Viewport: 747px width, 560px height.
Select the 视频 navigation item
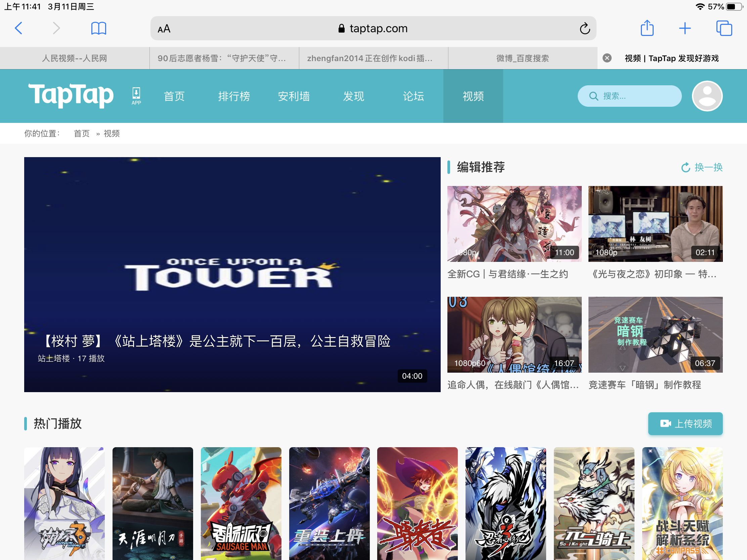pos(473,96)
